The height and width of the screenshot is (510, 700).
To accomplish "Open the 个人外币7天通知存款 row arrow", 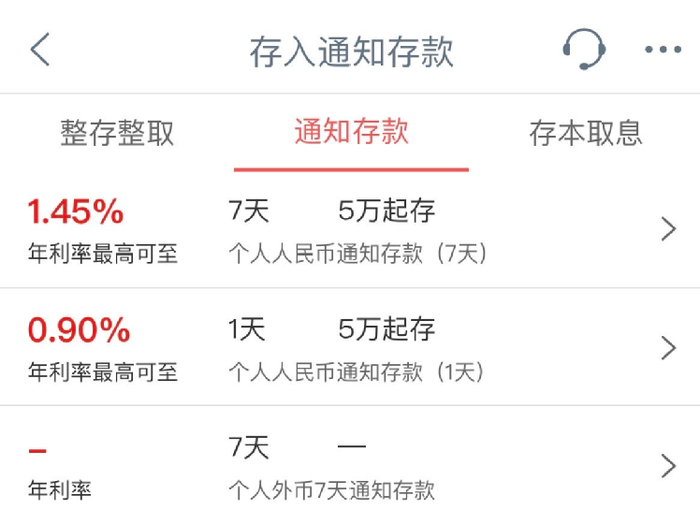I will pos(669,465).
